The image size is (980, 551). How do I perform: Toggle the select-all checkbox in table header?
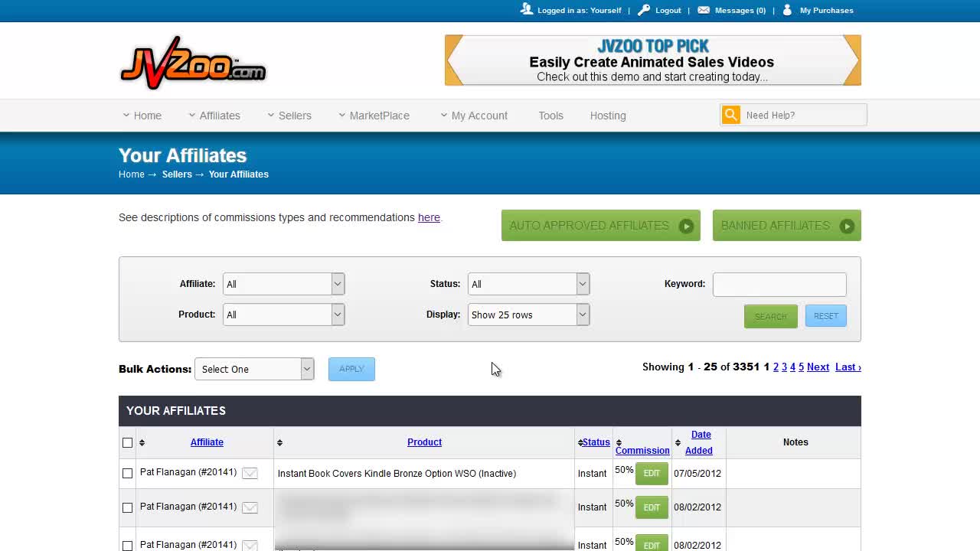(128, 442)
